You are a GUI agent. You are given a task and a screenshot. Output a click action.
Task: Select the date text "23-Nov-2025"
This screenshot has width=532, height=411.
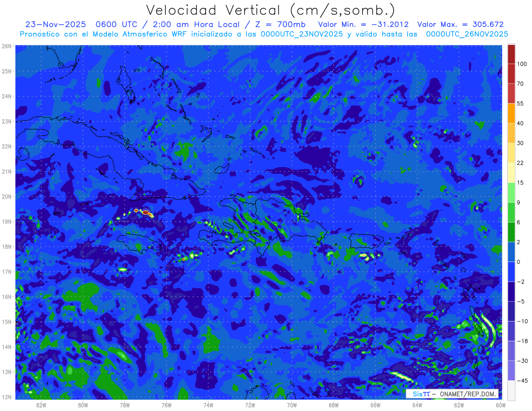coord(56,24)
